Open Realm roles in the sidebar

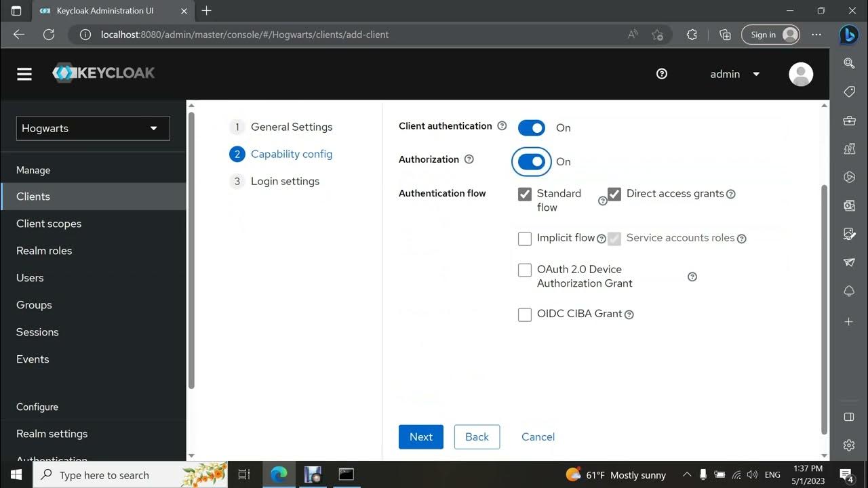[x=44, y=251]
